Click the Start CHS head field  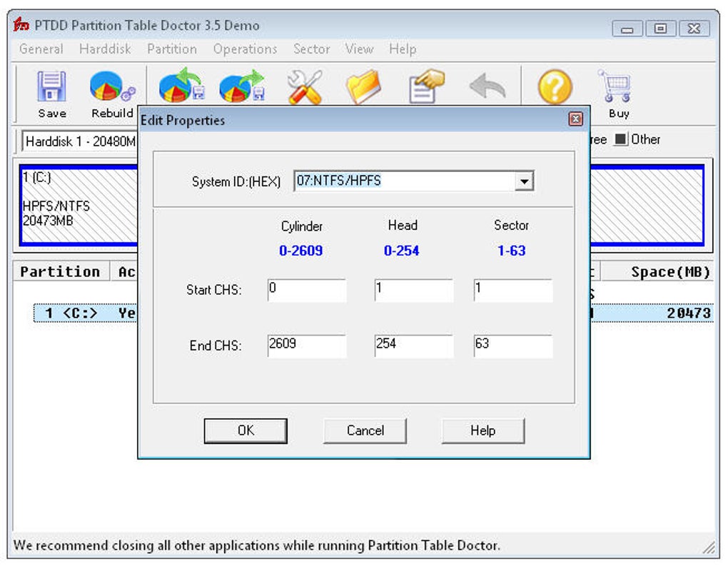pos(414,291)
